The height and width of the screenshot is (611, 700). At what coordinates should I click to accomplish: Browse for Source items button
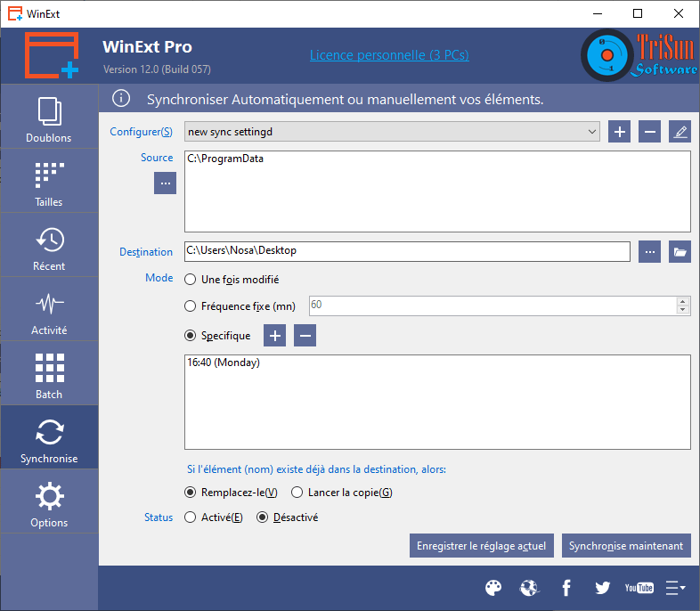[x=165, y=183]
